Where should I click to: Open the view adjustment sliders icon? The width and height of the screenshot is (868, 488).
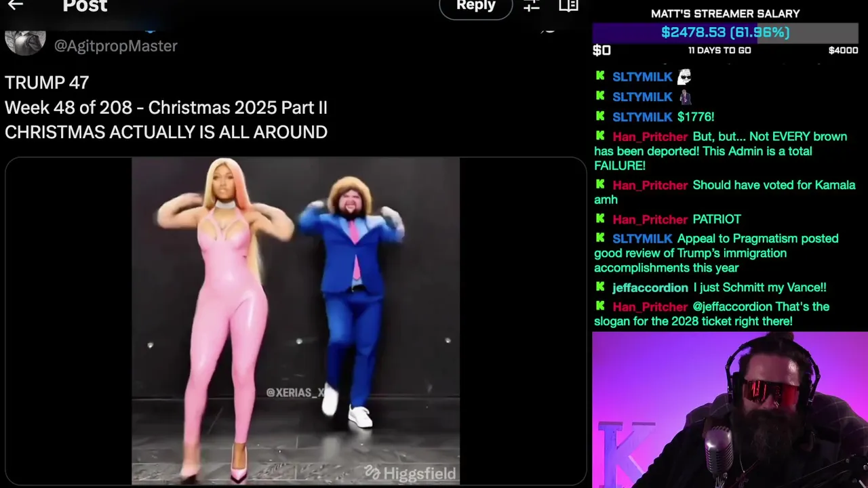[532, 6]
